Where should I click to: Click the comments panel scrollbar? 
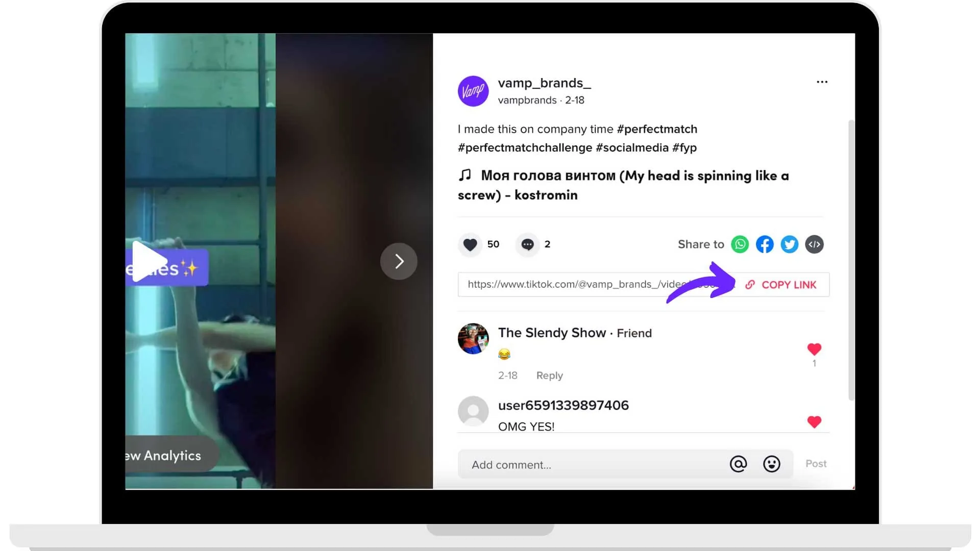(x=851, y=260)
